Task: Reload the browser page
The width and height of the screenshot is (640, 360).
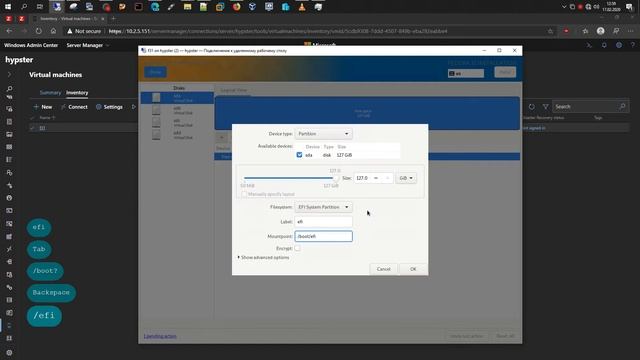Action: (38, 31)
